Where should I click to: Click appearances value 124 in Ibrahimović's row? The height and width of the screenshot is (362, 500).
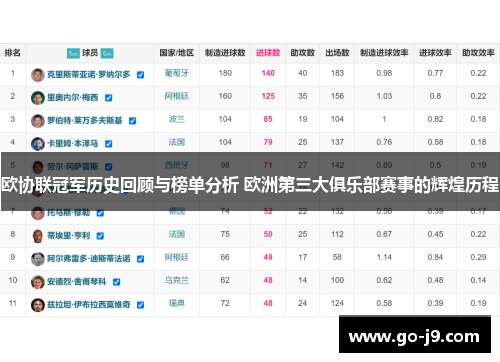(x=337, y=303)
